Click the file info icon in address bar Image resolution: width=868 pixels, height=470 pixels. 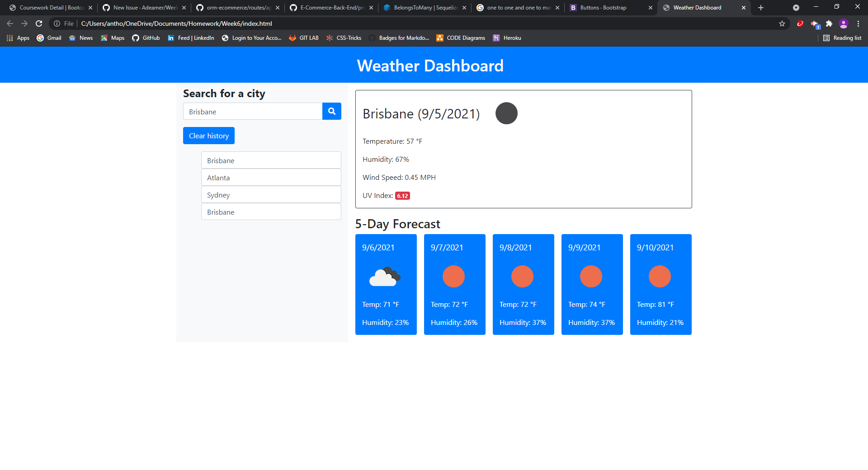[57, 23]
